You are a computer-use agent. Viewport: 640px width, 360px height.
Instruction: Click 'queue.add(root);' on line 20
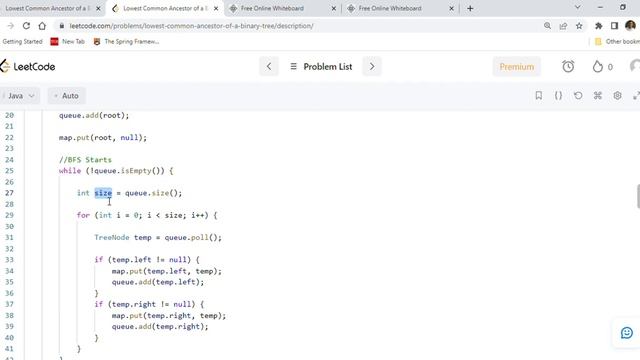tap(94, 116)
